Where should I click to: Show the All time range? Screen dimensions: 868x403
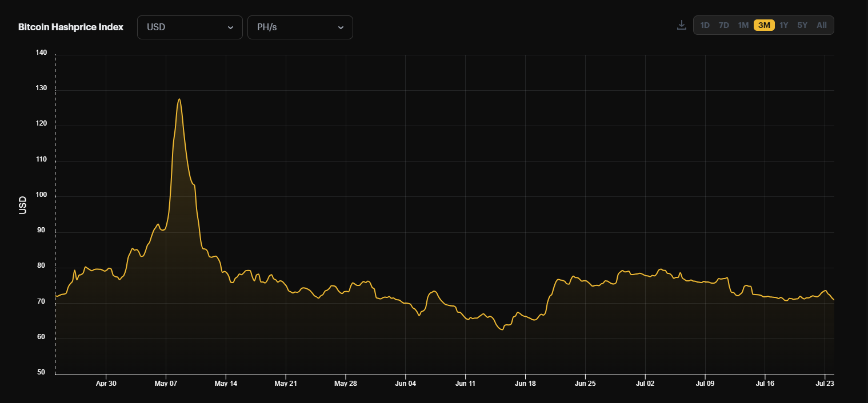pos(822,25)
